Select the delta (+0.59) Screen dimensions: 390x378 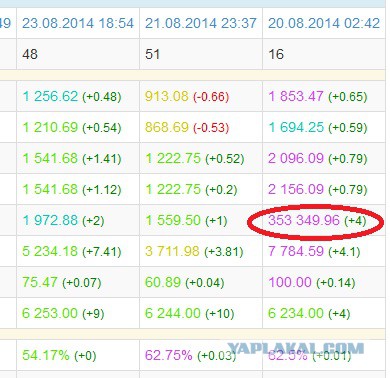pyautogui.click(x=348, y=128)
